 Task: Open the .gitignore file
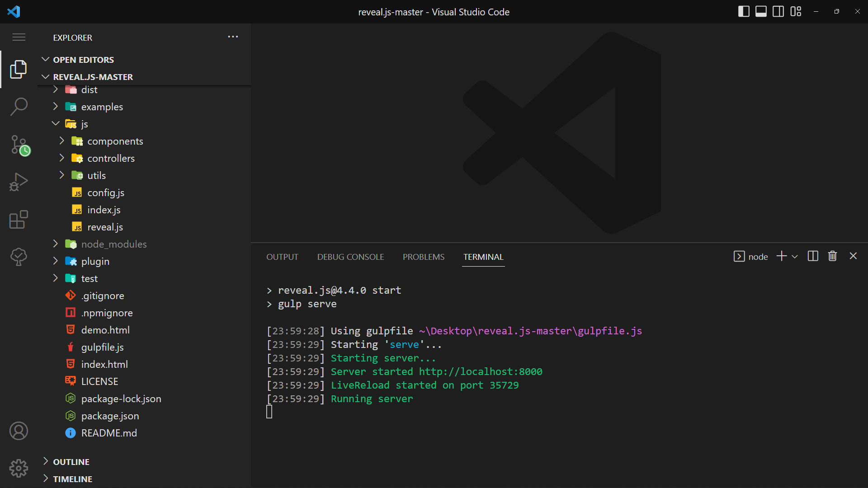(144, 296)
